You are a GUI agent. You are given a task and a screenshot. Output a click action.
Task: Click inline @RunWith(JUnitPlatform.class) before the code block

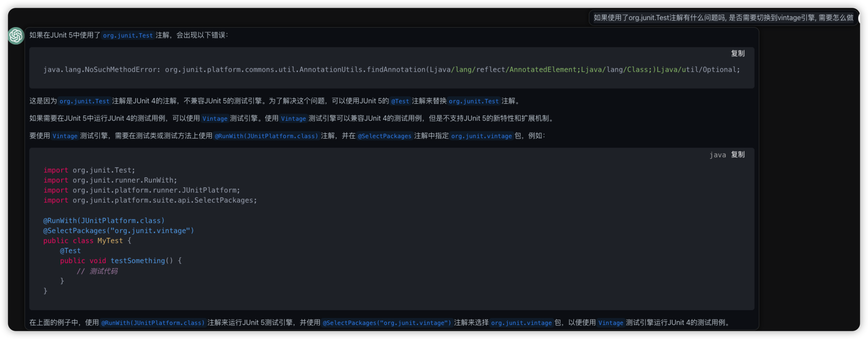point(266,136)
